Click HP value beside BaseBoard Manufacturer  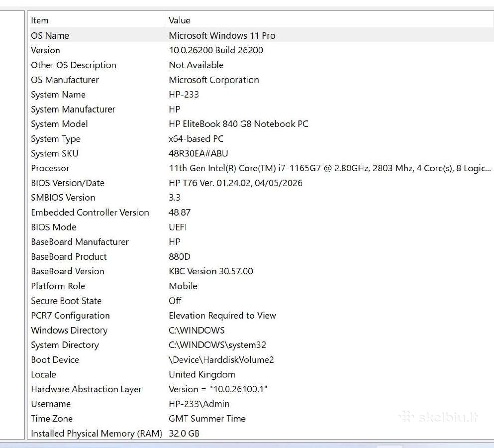175,242
